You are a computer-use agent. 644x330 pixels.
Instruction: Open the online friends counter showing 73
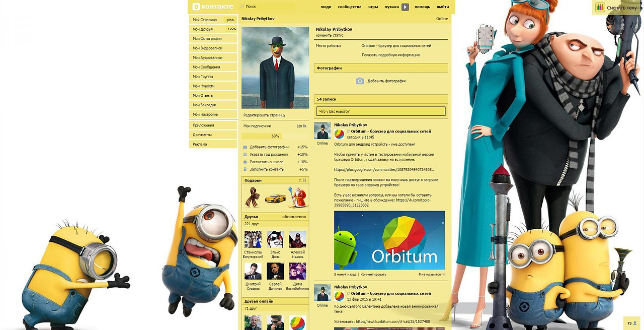click(x=632, y=323)
